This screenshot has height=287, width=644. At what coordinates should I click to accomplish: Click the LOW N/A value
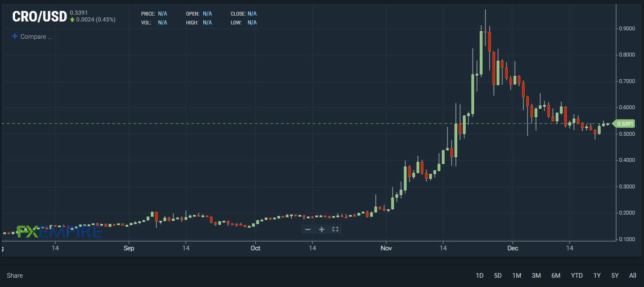[252, 22]
